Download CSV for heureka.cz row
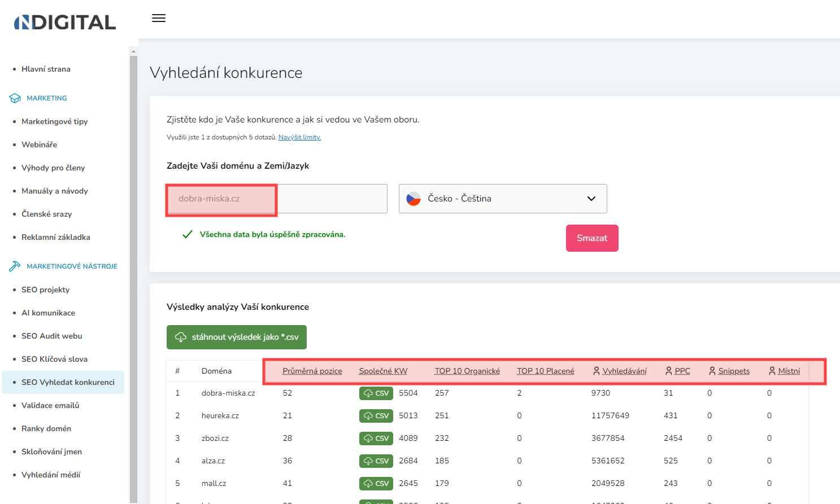Screen dimensions: 840x504 click(x=376, y=416)
